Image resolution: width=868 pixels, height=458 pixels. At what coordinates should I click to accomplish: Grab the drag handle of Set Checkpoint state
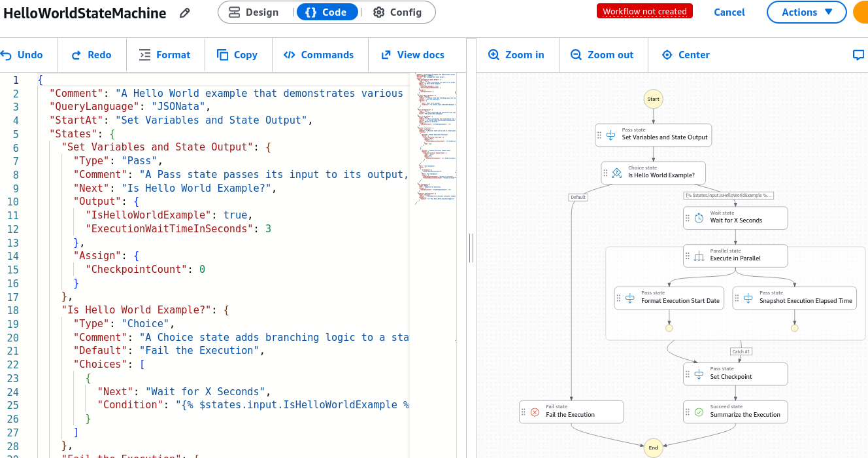tap(688, 374)
